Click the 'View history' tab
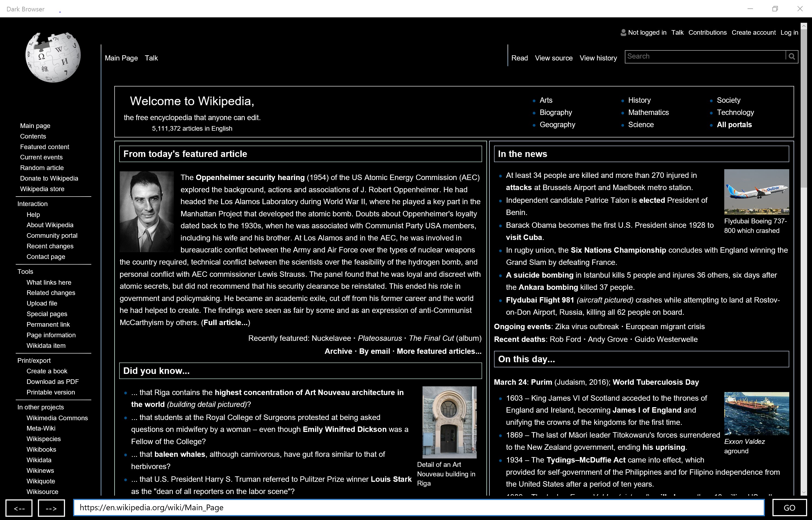Viewport: 812px width, 520px height. click(598, 57)
